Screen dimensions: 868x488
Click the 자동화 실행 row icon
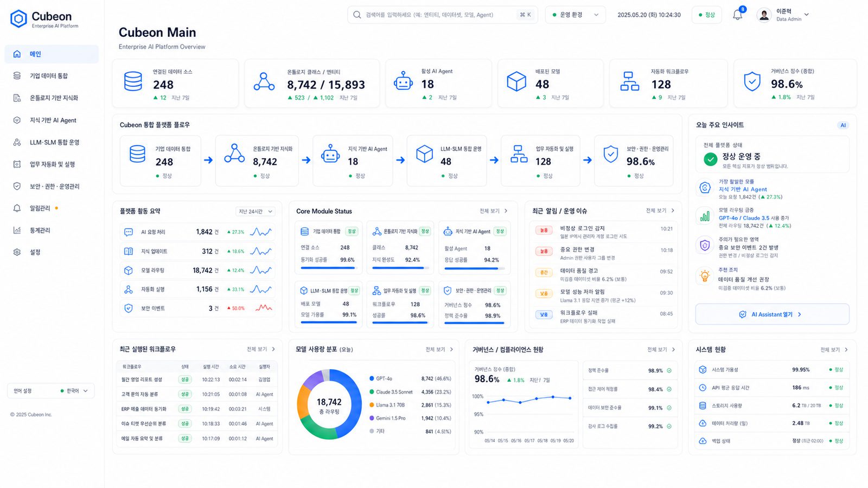(129, 290)
